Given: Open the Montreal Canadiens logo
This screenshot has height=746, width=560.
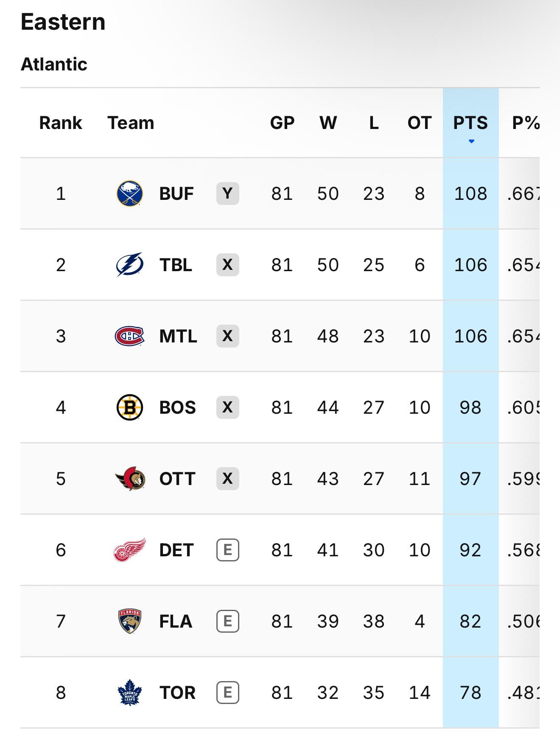Looking at the screenshot, I should (130, 336).
